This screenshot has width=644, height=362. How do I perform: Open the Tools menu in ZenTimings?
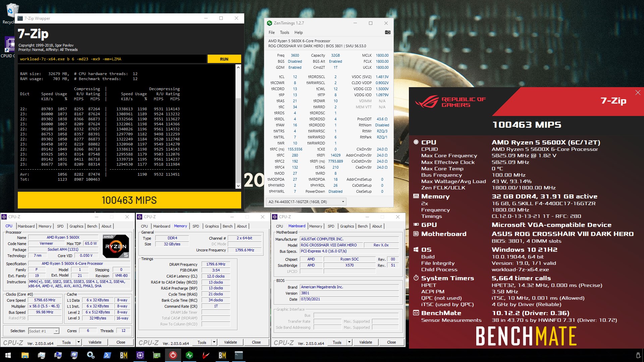coord(284,33)
